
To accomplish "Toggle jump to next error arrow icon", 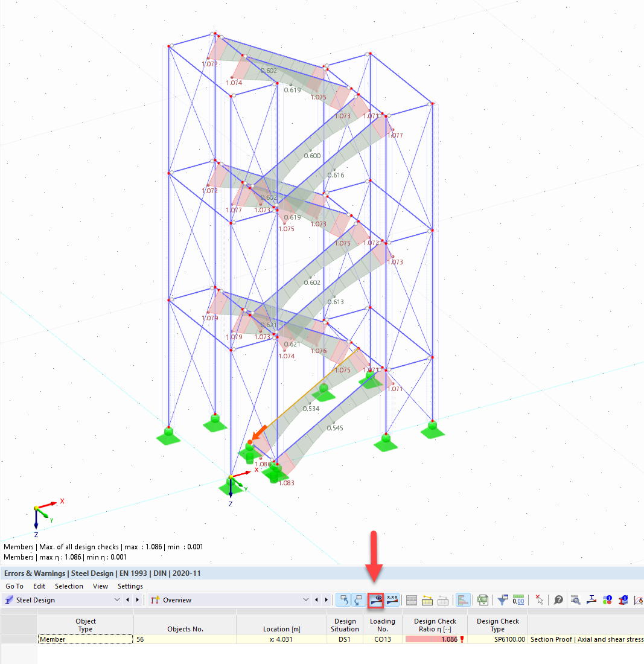I will [x=360, y=600].
